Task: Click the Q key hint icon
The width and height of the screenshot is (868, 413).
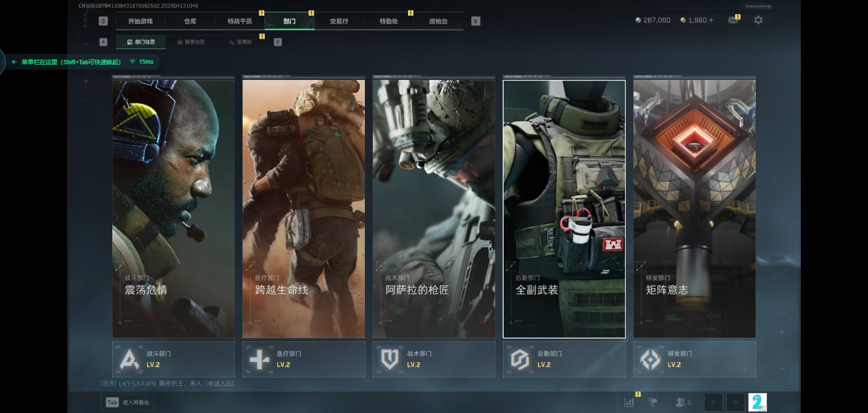Action: [x=103, y=21]
